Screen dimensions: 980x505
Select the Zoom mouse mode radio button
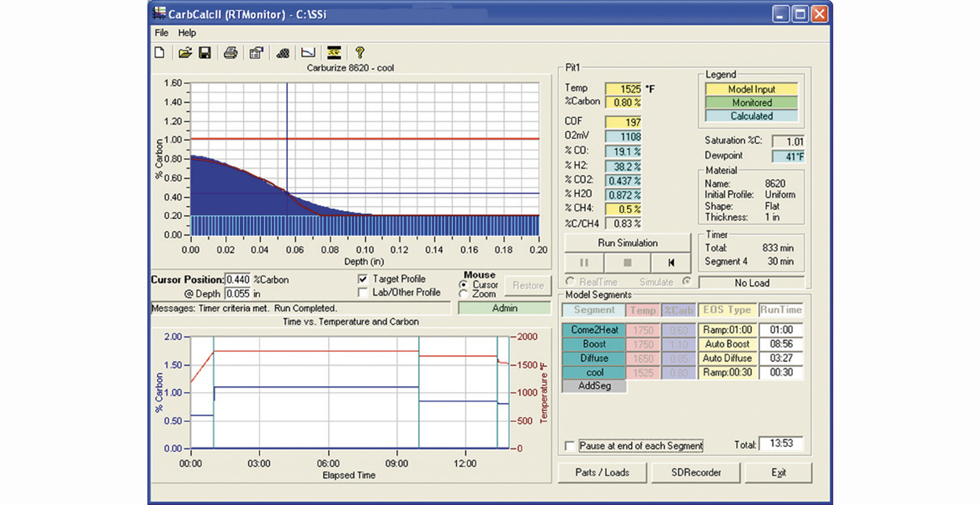464,294
